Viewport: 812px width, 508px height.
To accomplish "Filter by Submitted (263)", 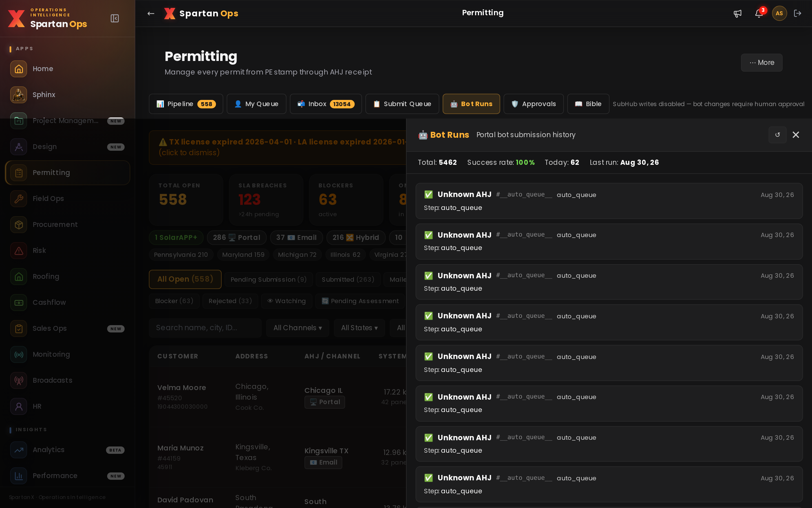I will tap(348, 279).
